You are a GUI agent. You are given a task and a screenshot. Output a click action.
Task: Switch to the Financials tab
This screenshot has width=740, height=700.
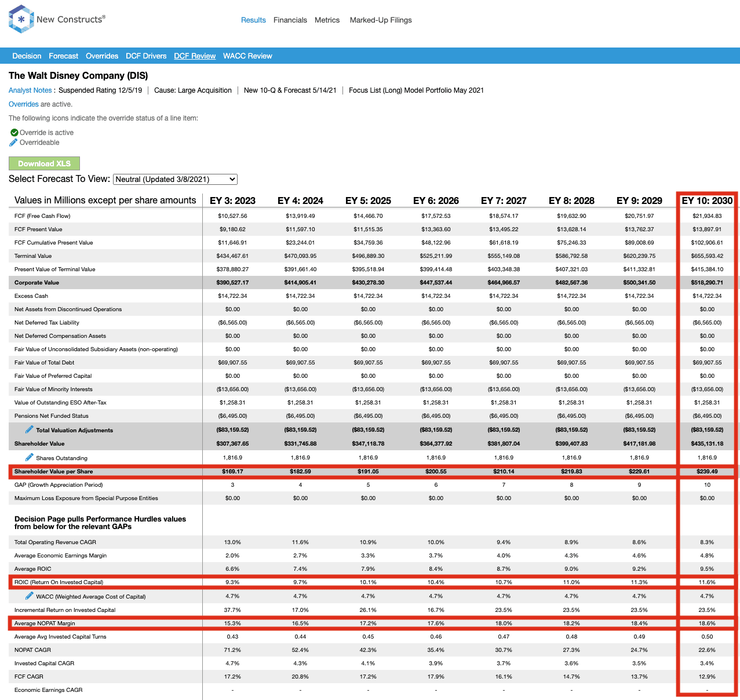click(x=290, y=20)
